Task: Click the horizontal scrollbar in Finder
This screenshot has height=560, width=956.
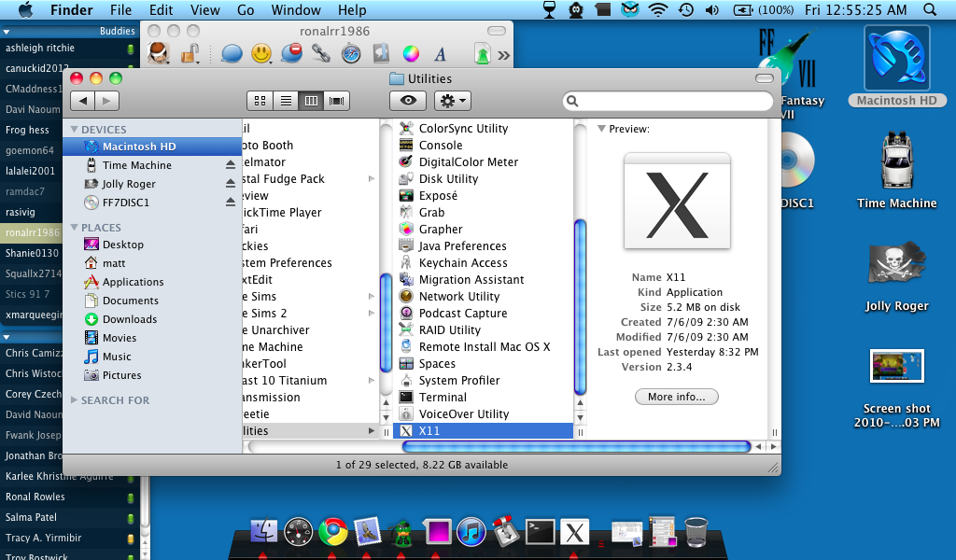Action: point(576,447)
